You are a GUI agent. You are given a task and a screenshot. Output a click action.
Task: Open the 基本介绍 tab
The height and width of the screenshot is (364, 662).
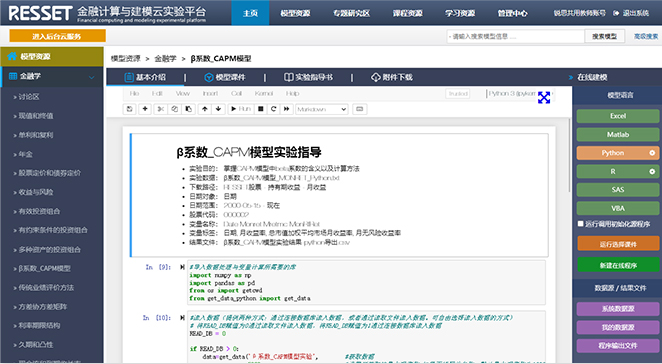click(x=145, y=77)
